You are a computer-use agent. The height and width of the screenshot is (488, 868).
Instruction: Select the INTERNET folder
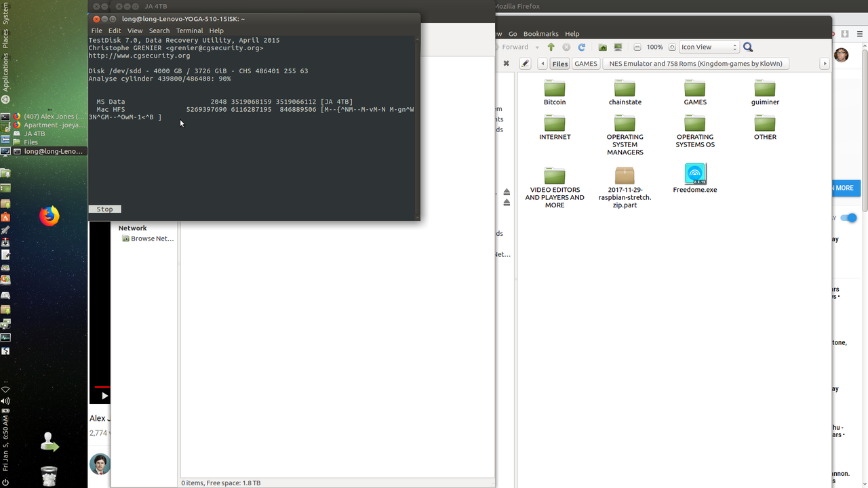(555, 127)
